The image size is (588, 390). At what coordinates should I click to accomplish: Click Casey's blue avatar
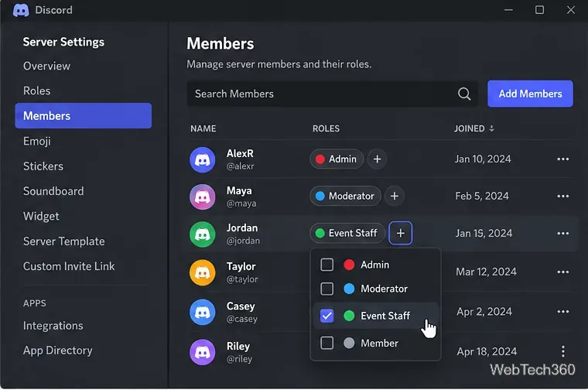coord(203,312)
